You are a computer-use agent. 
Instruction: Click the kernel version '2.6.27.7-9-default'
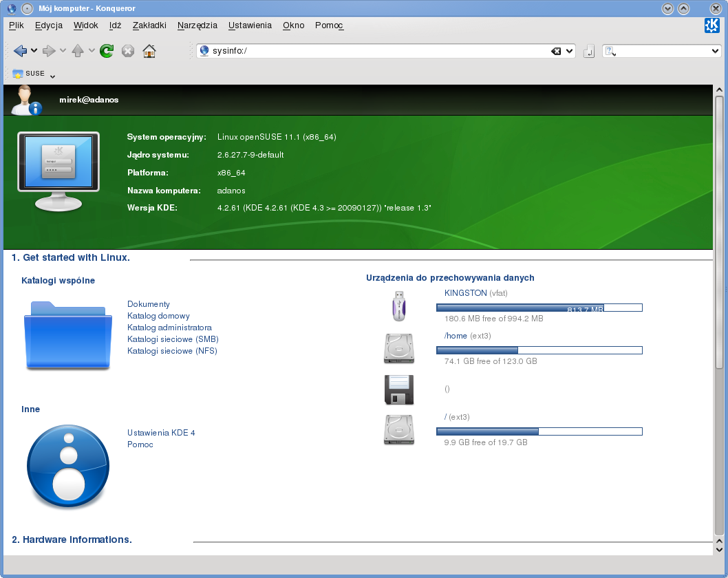click(250, 155)
